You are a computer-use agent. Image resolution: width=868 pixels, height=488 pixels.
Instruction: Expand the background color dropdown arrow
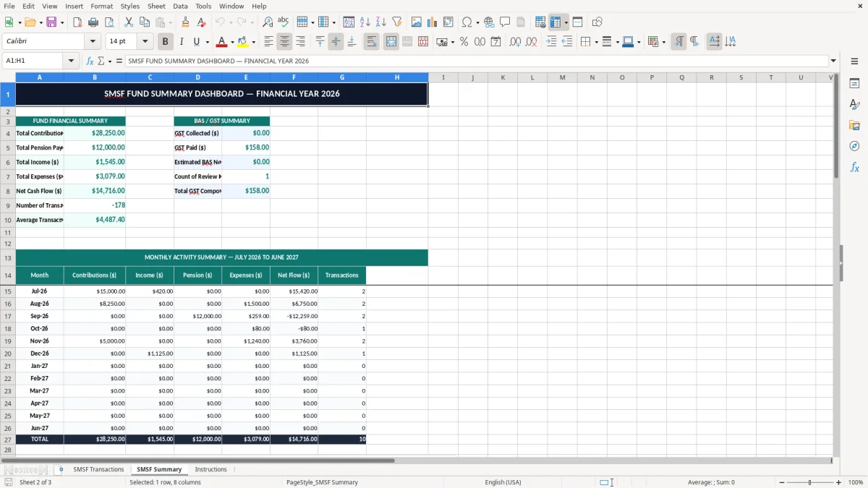(x=253, y=42)
